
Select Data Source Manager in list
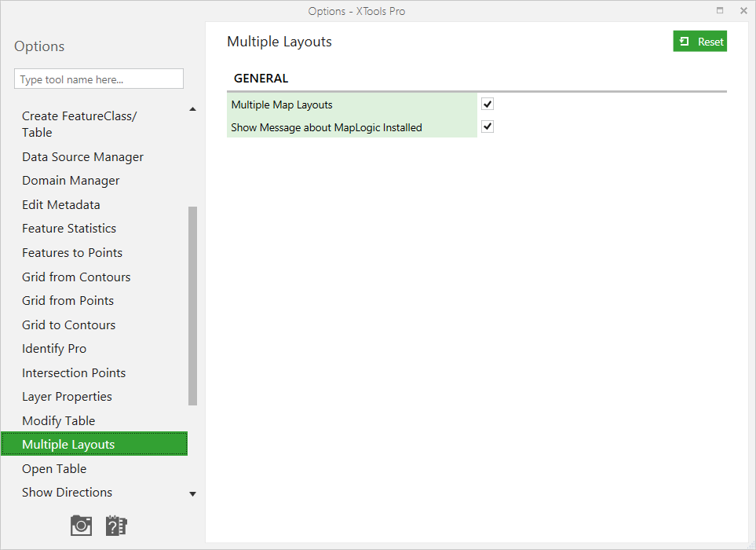click(82, 157)
